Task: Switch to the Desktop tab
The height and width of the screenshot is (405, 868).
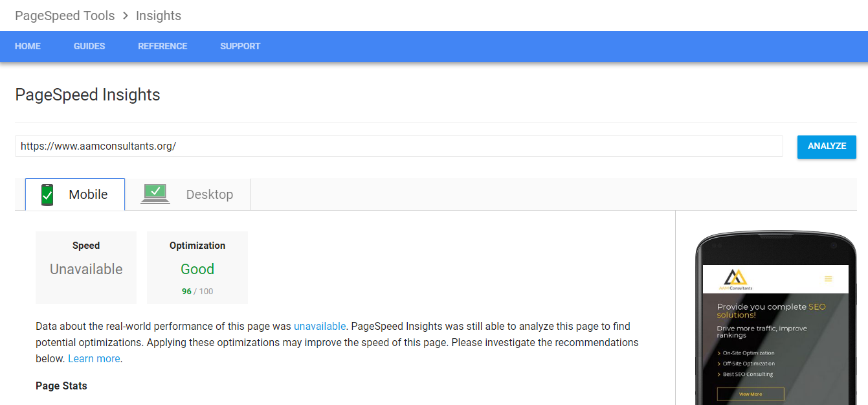Action: click(x=208, y=194)
